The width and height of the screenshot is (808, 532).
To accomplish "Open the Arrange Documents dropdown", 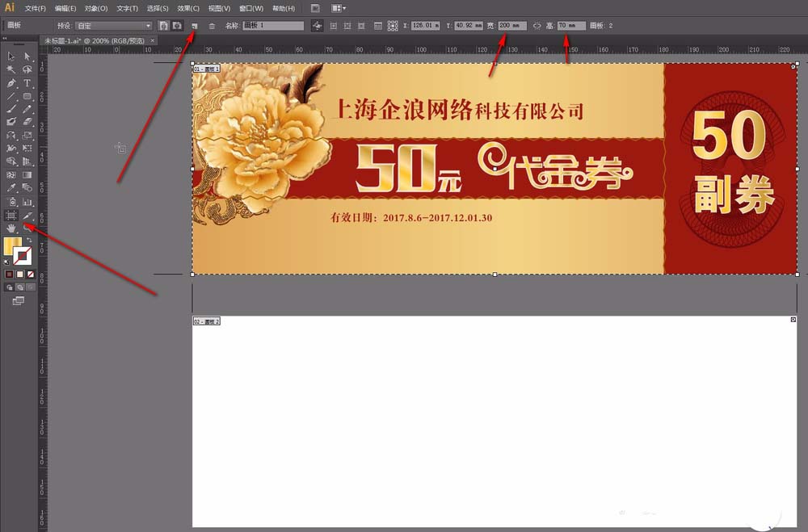I will coord(338,8).
